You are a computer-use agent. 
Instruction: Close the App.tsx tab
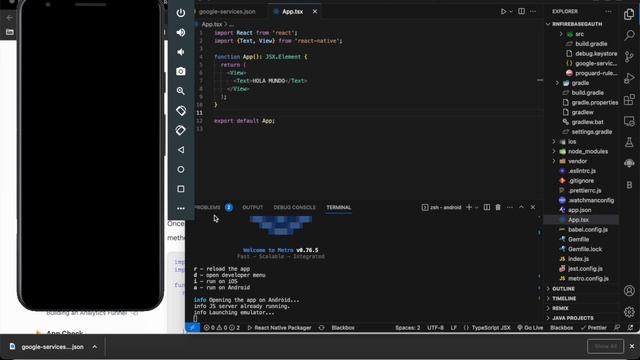315,11
